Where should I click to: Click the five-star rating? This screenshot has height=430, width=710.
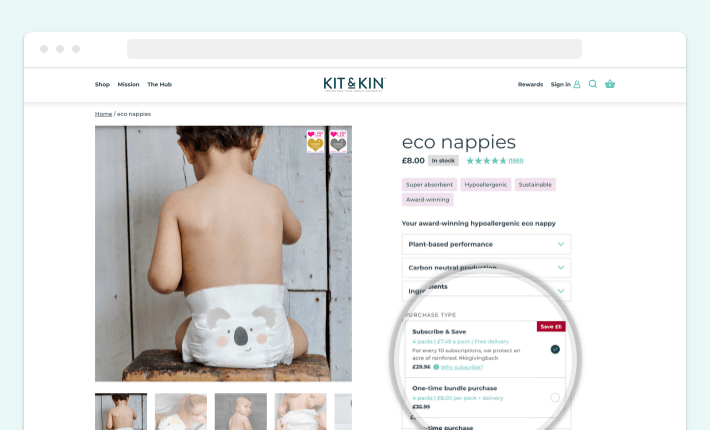point(486,161)
